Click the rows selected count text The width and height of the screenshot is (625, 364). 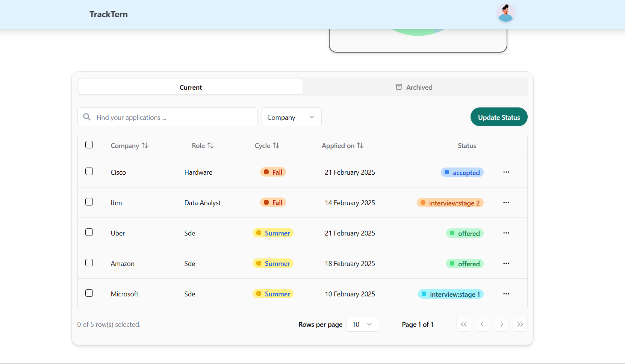tap(109, 325)
